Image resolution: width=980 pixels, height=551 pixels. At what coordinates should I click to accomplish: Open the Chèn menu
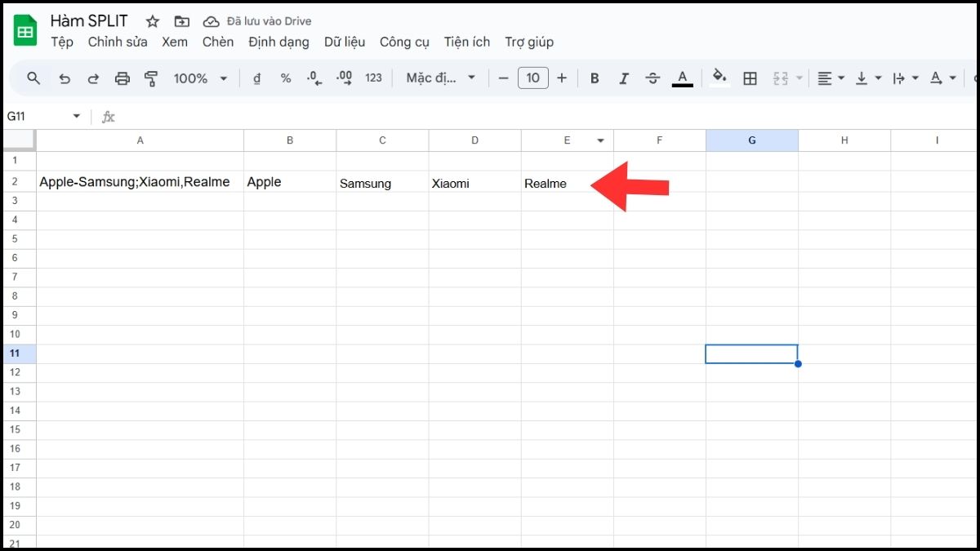[218, 42]
